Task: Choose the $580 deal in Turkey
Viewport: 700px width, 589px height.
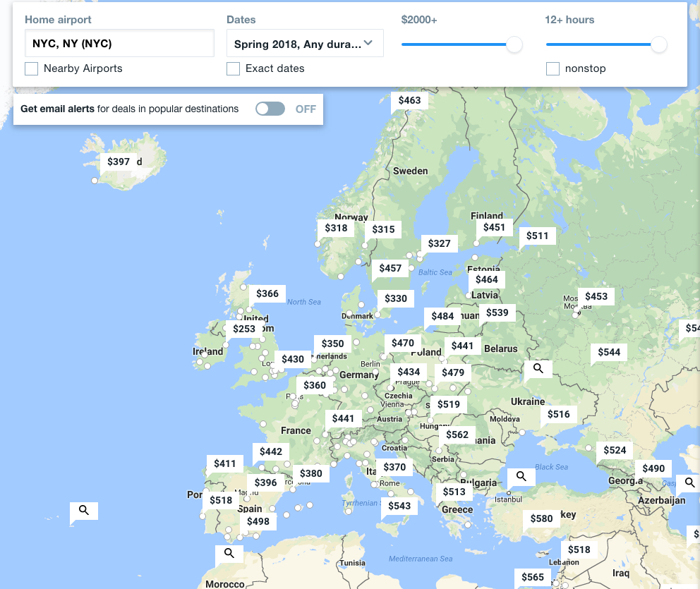Action: tap(541, 518)
